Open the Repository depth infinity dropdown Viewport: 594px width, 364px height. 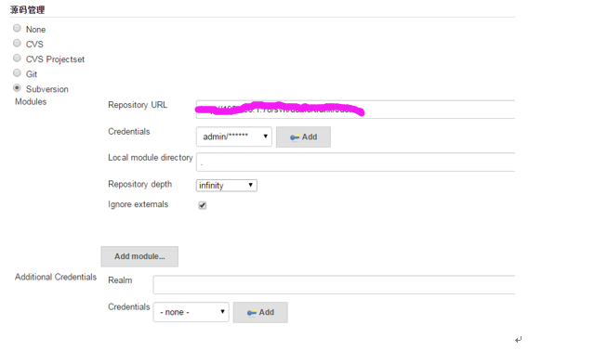pos(227,186)
